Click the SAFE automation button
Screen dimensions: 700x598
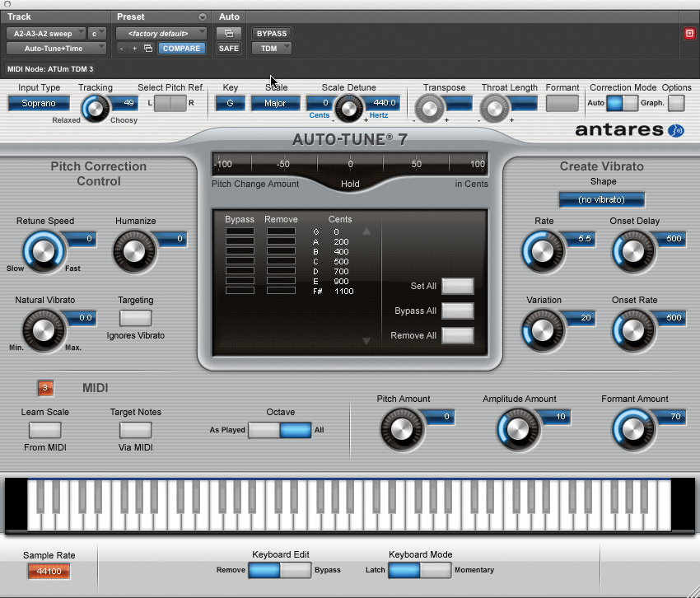click(229, 49)
